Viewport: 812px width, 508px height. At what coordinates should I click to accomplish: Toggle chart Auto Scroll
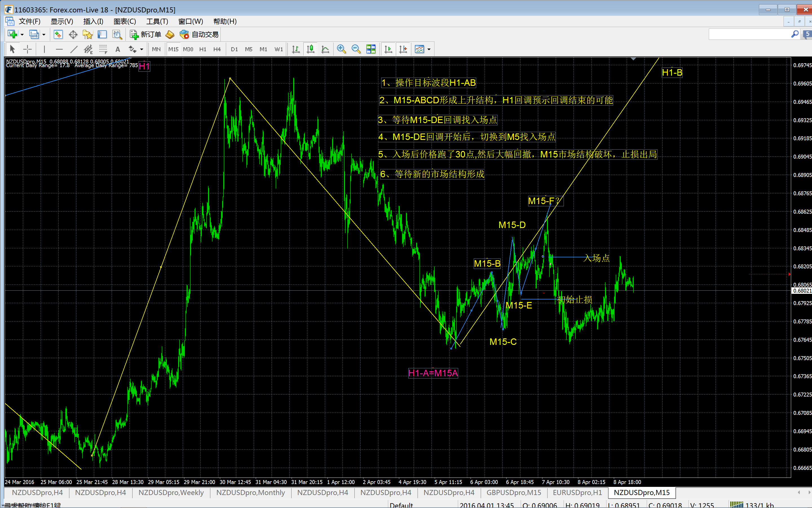point(388,49)
